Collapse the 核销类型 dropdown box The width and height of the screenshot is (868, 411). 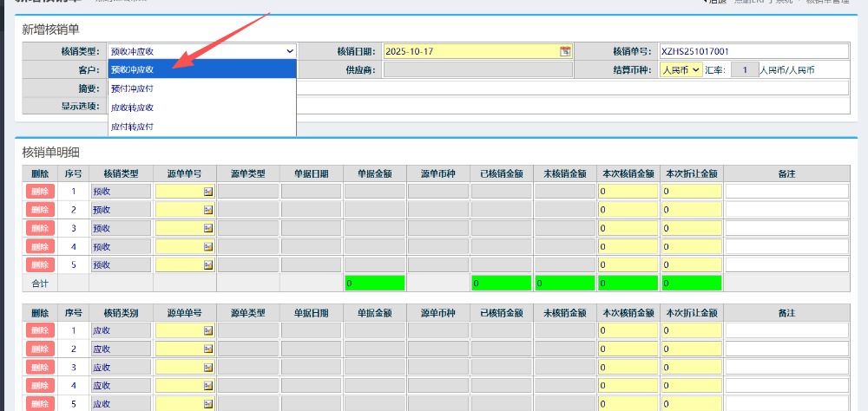[289, 51]
